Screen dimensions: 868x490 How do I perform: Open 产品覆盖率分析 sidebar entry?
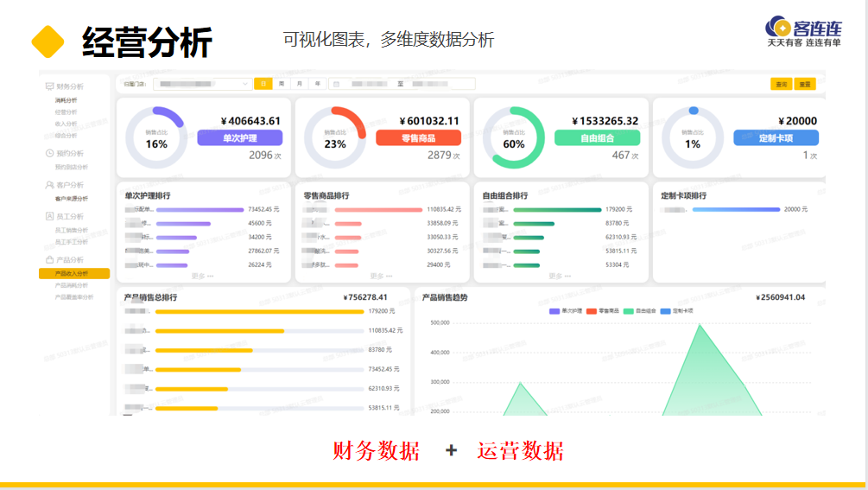[74, 297]
